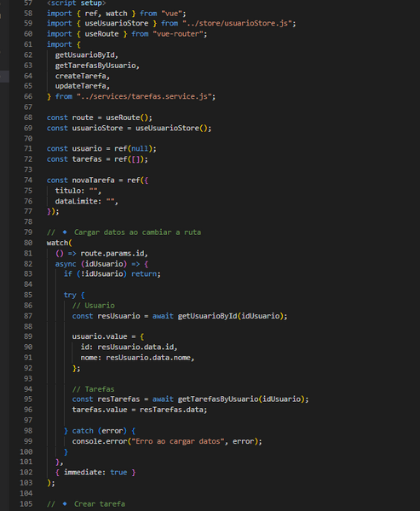
Task: Click 'dataLimite' property on line 76
Action: (76, 201)
